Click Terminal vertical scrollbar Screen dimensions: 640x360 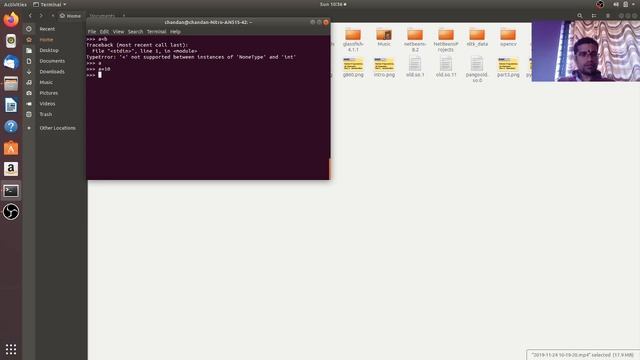click(329, 169)
